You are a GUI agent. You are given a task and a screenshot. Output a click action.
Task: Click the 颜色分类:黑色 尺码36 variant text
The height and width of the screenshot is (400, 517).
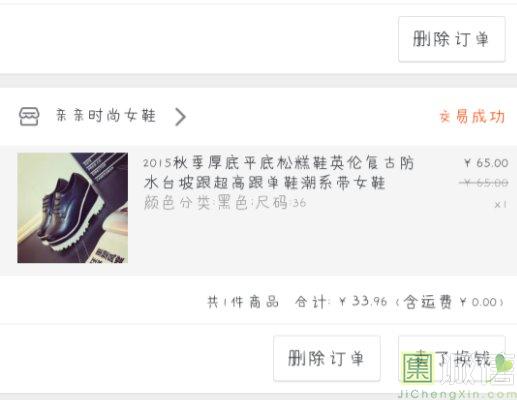[225, 203]
